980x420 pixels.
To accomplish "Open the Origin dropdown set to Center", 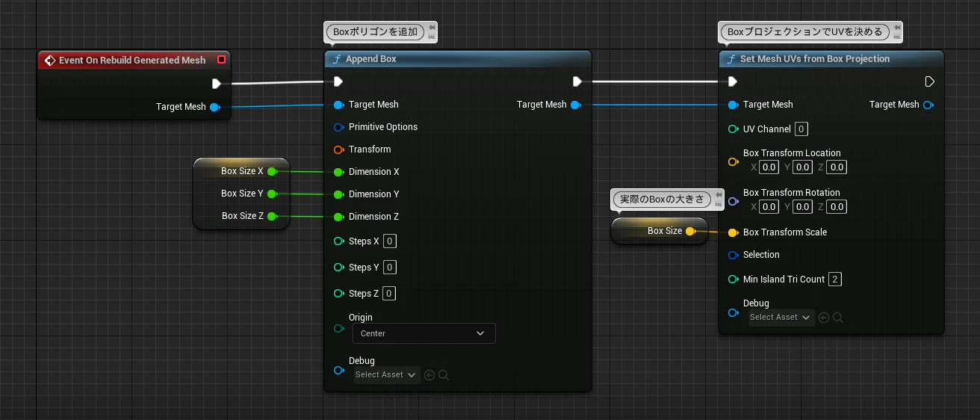I will pos(424,333).
